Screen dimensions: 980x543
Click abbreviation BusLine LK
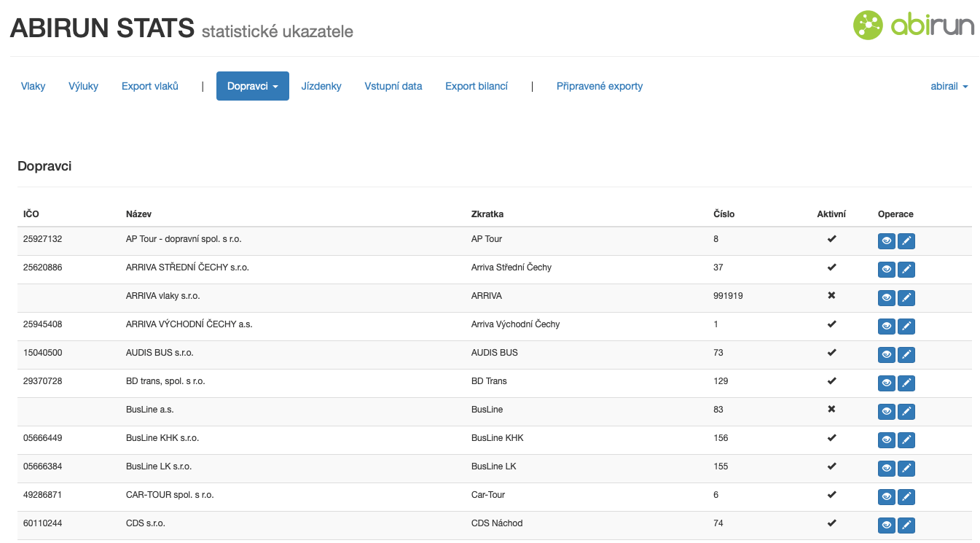click(x=494, y=466)
